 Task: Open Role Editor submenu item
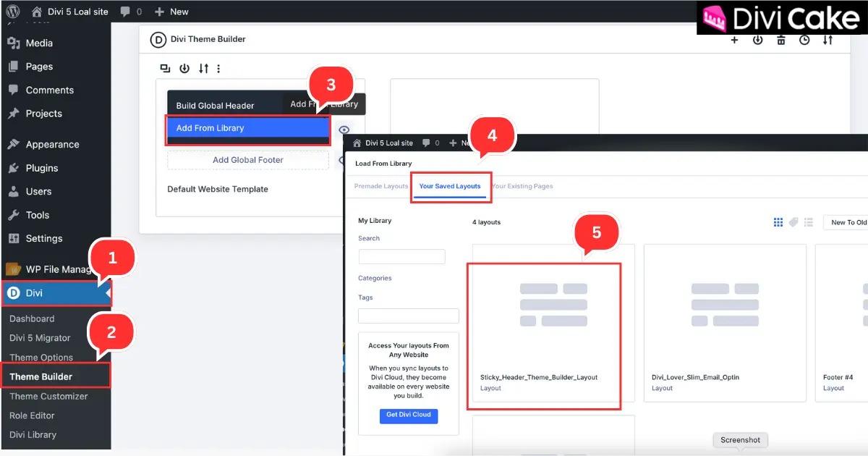click(32, 415)
